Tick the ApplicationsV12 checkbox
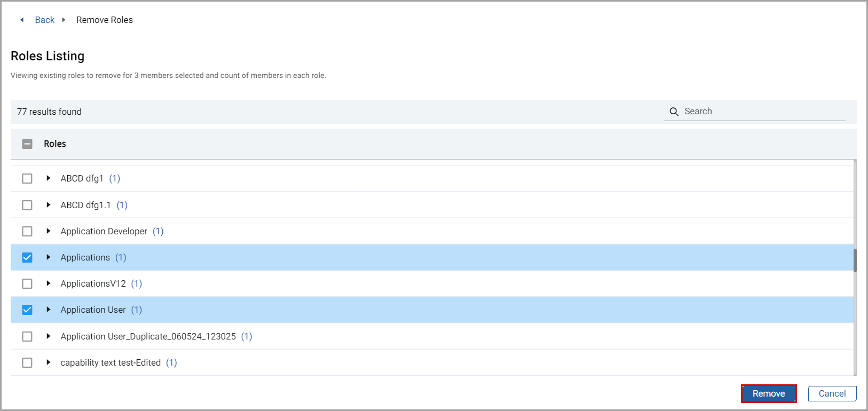Screen dimensions: 868x411 (27, 283)
